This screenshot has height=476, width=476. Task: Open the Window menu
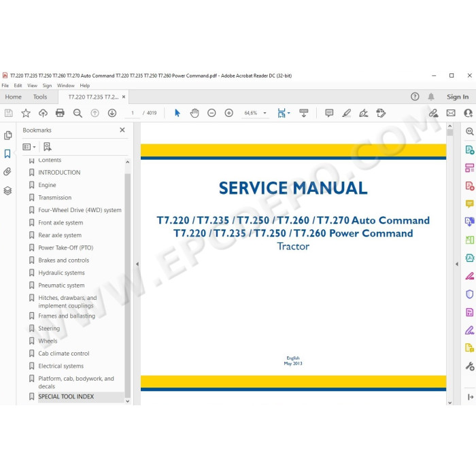coord(65,86)
